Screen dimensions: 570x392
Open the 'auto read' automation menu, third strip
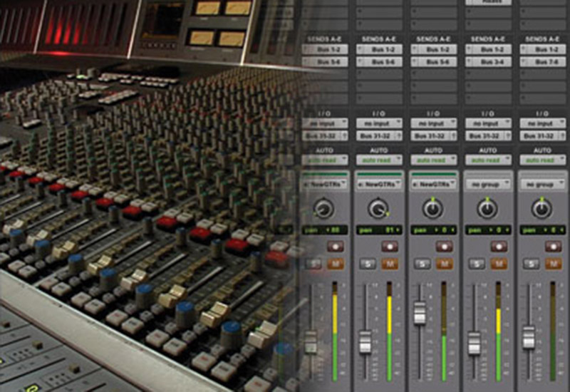434,160
